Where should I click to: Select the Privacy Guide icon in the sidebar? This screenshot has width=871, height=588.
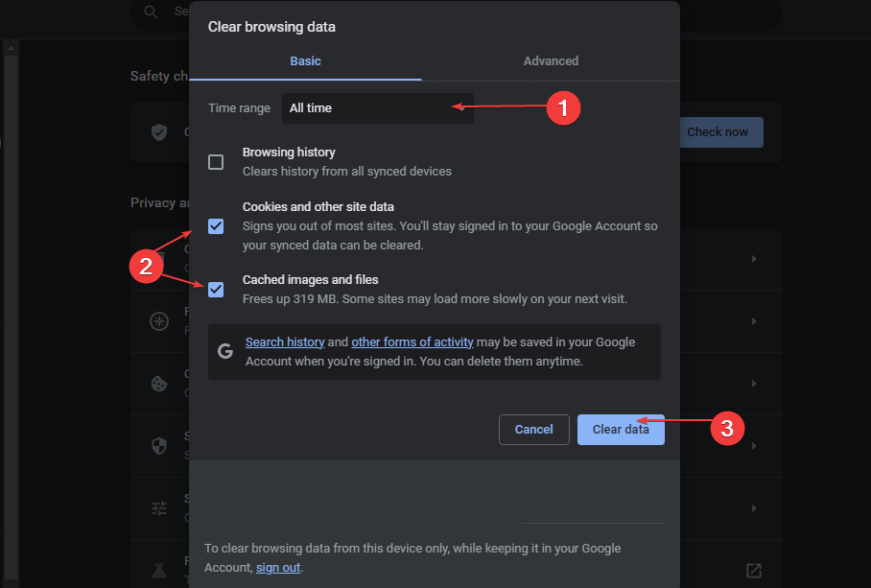[159, 321]
